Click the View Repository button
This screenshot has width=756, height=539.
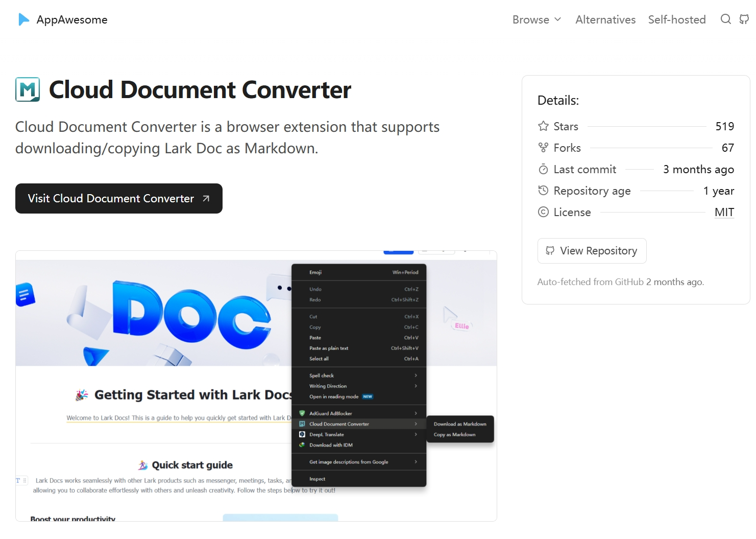click(x=592, y=251)
